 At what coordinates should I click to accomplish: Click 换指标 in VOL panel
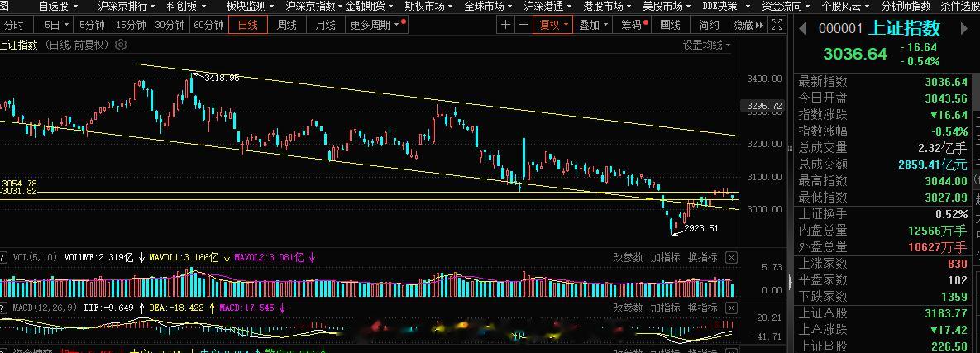coord(702,257)
